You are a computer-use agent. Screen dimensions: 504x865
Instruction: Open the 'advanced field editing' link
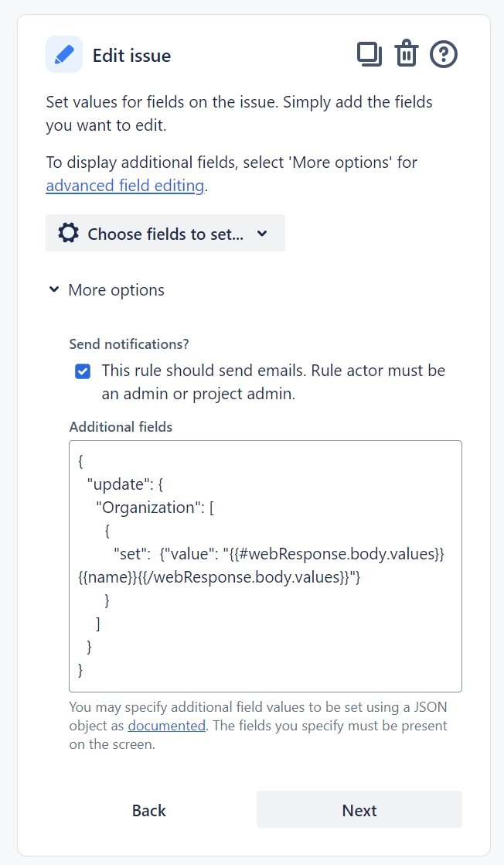point(124,186)
